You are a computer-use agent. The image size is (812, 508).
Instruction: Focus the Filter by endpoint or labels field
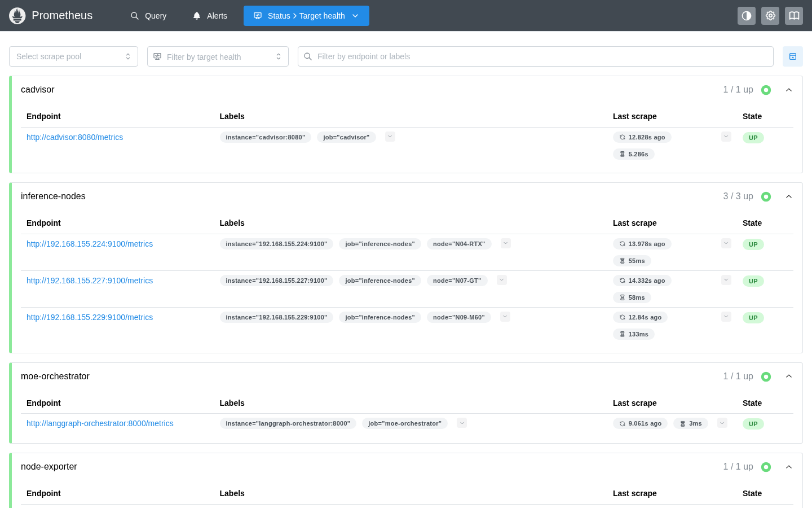point(536,56)
